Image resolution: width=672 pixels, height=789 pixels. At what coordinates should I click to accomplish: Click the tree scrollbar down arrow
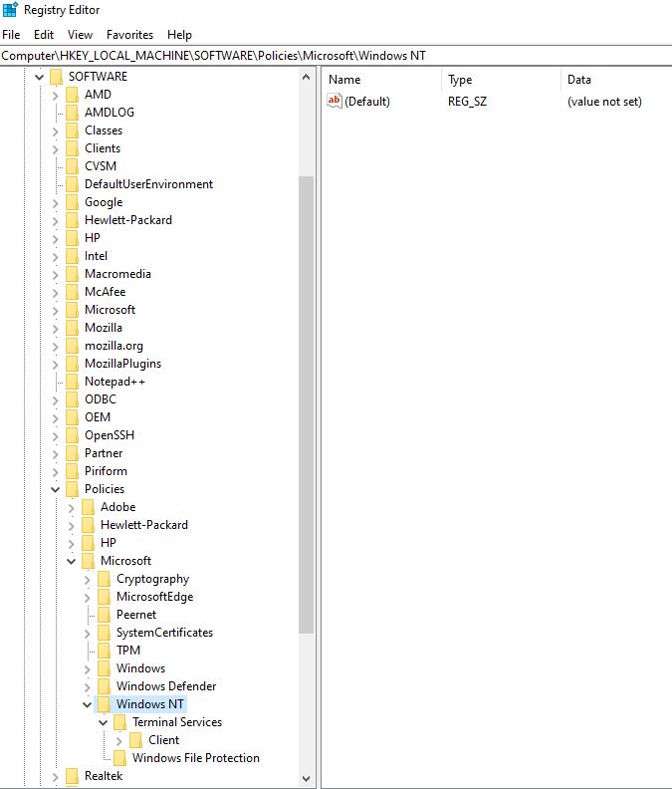point(306,779)
